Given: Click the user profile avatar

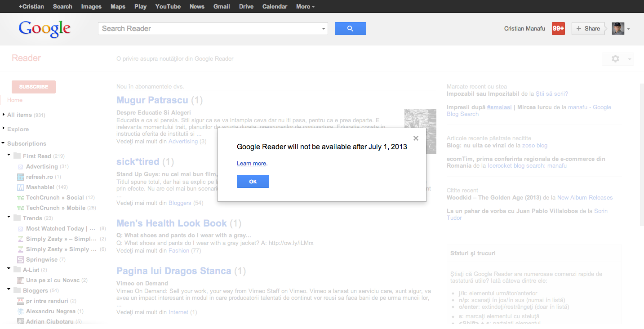Looking at the screenshot, I should (618, 28).
